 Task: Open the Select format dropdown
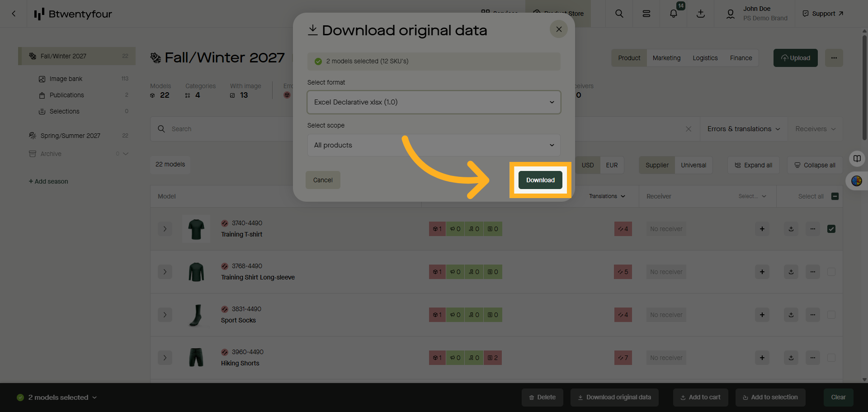(433, 102)
